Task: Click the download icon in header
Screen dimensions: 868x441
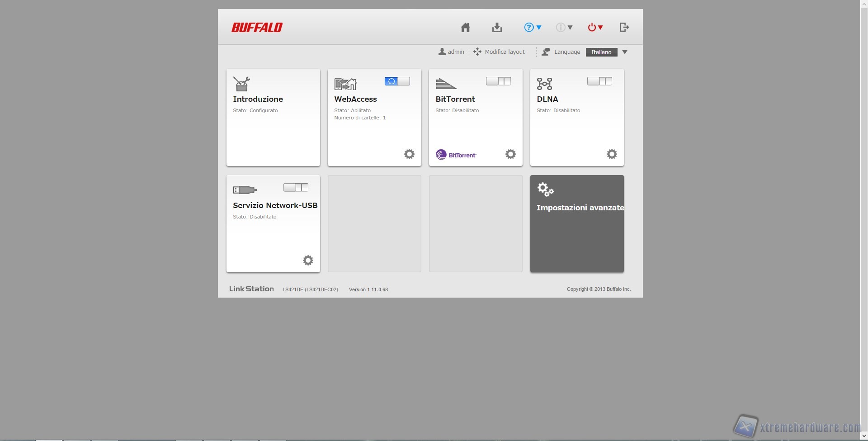Action: 497,28
